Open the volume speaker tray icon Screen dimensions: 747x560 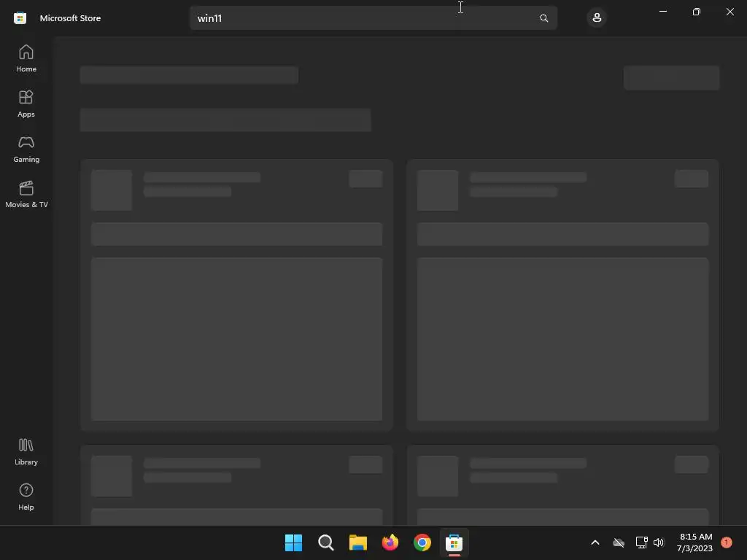click(x=659, y=542)
